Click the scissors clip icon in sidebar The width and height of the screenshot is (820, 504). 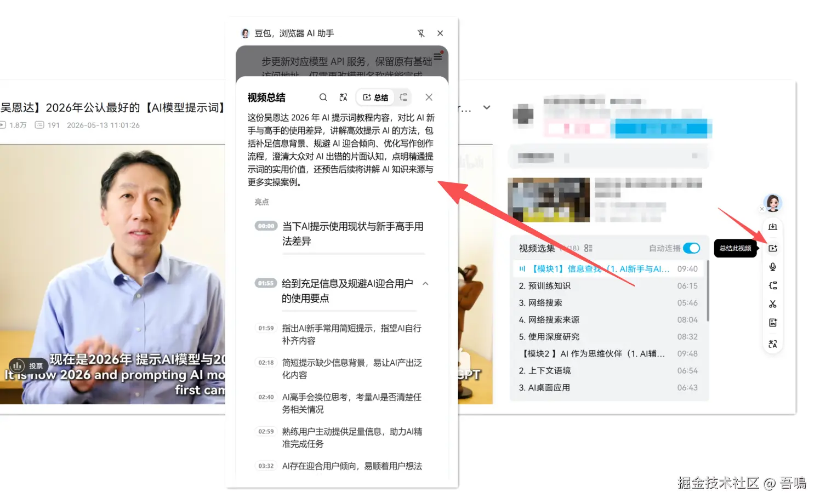point(773,304)
